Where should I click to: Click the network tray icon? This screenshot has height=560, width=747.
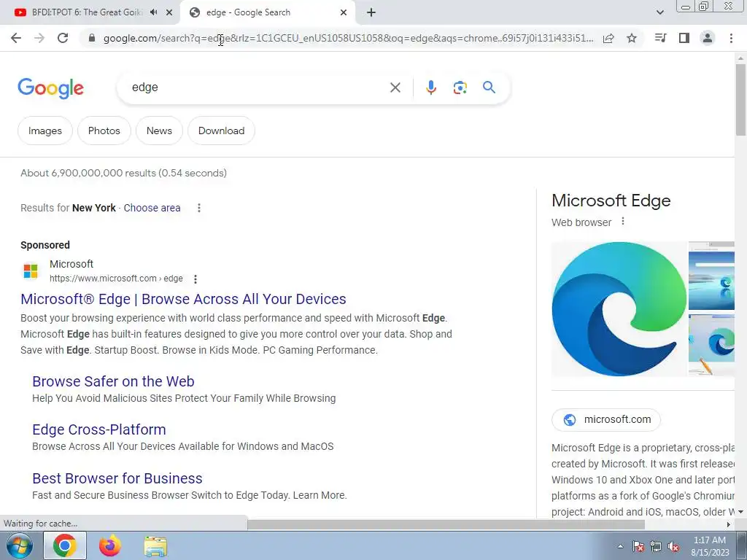click(x=656, y=546)
